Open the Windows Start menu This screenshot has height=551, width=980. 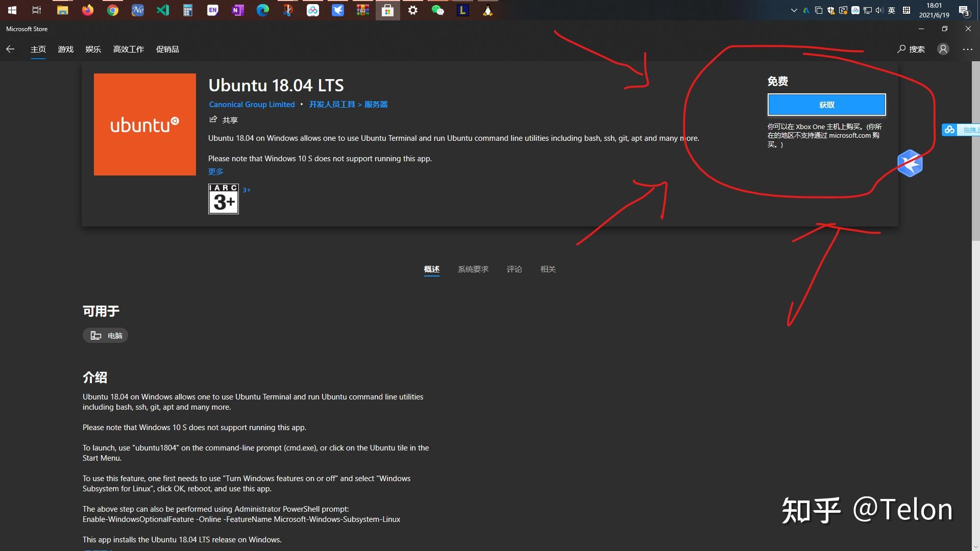tap(12, 10)
